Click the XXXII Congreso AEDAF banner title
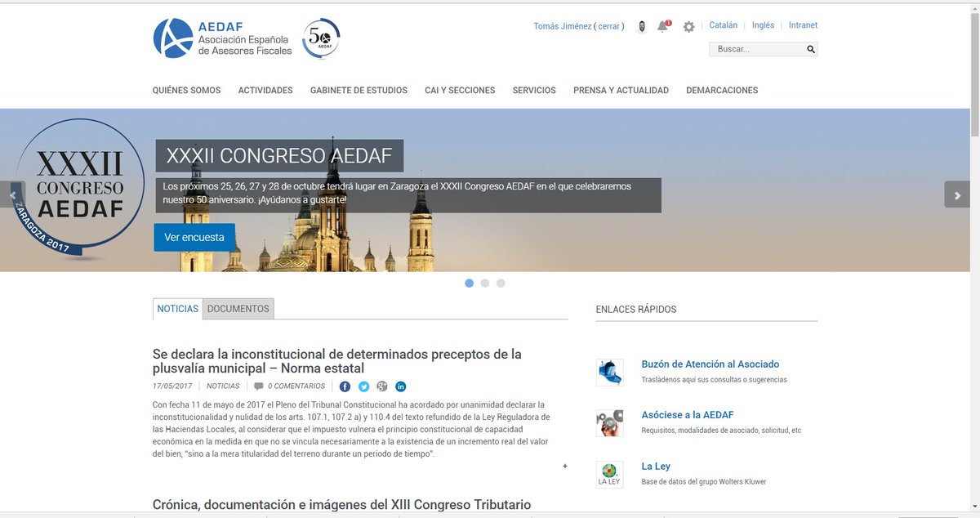Viewport: 980px width, 518px height. coord(279,155)
